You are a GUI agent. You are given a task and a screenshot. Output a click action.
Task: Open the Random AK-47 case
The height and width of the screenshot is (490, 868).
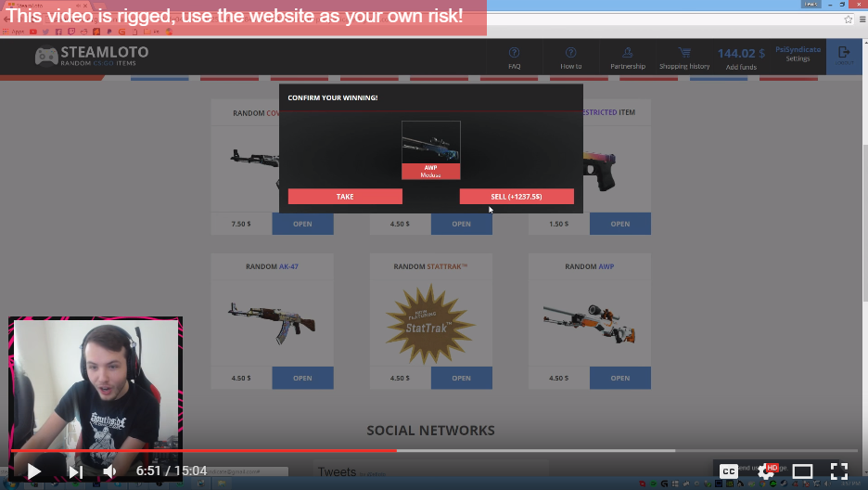pos(302,378)
